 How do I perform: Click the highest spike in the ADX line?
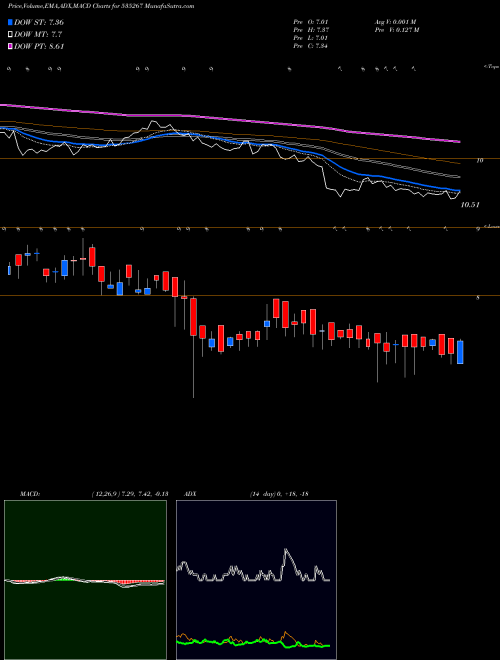[x=286, y=549]
